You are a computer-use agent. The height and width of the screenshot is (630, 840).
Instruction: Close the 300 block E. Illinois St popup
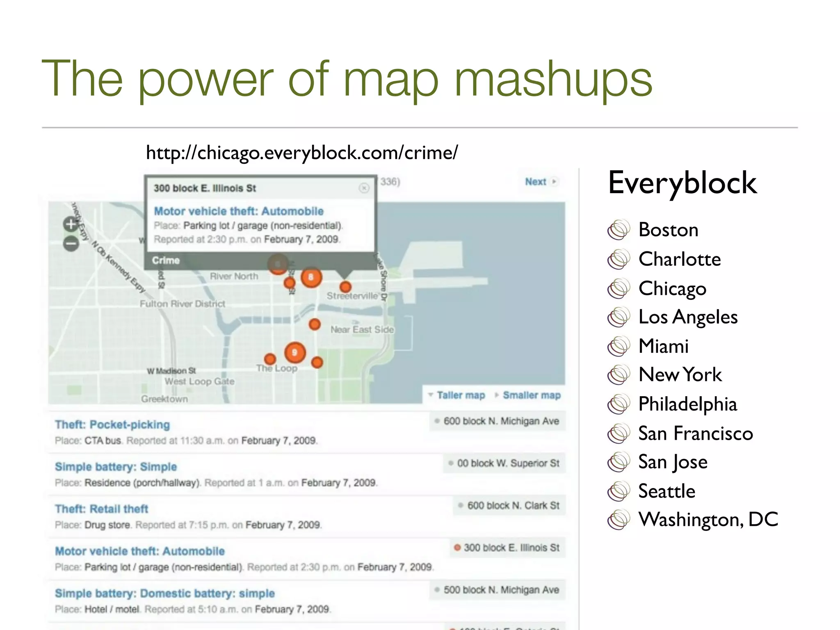point(364,188)
